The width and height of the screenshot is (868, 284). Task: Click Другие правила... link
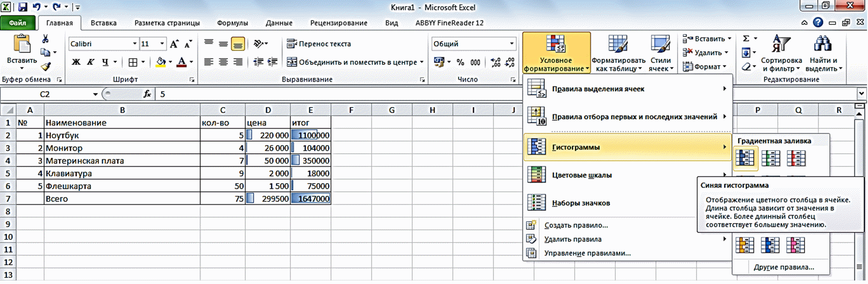(x=784, y=267)
